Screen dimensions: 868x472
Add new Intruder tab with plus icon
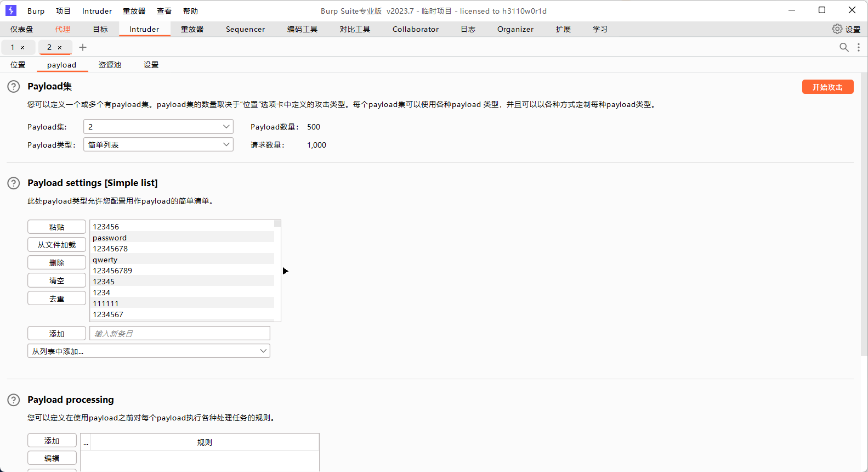[x=83, y=47]
